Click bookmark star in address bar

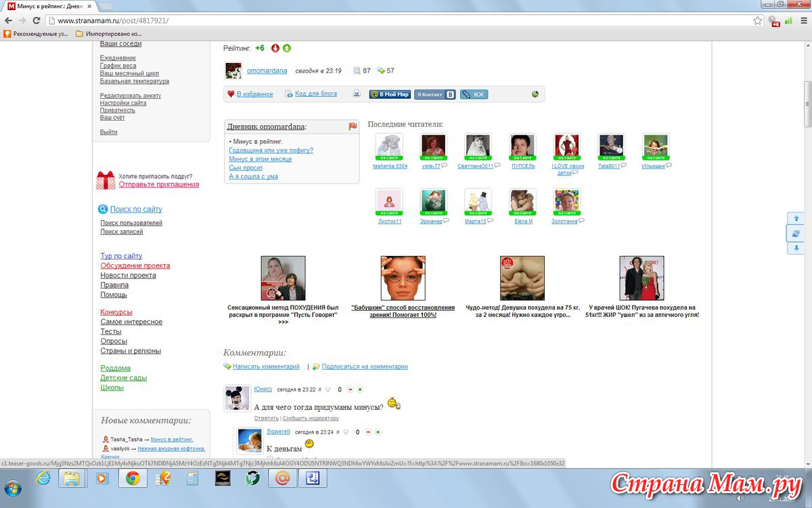coord(757,20)
